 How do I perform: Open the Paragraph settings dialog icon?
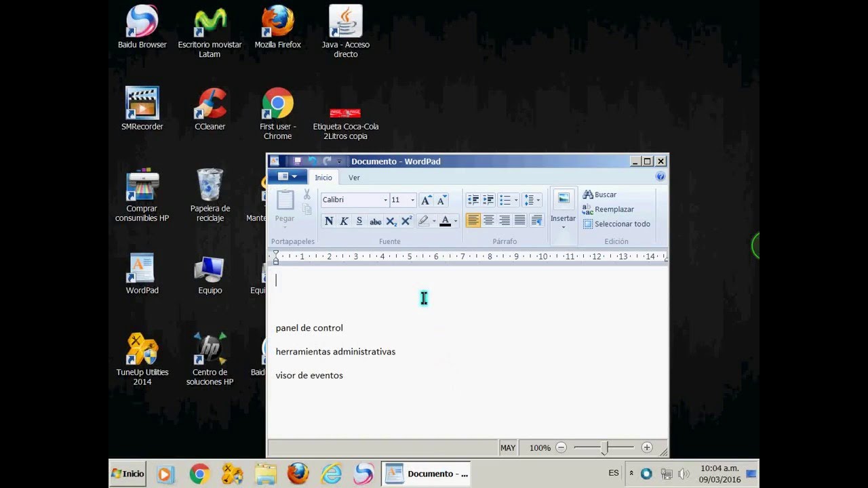tap(536, 220)
